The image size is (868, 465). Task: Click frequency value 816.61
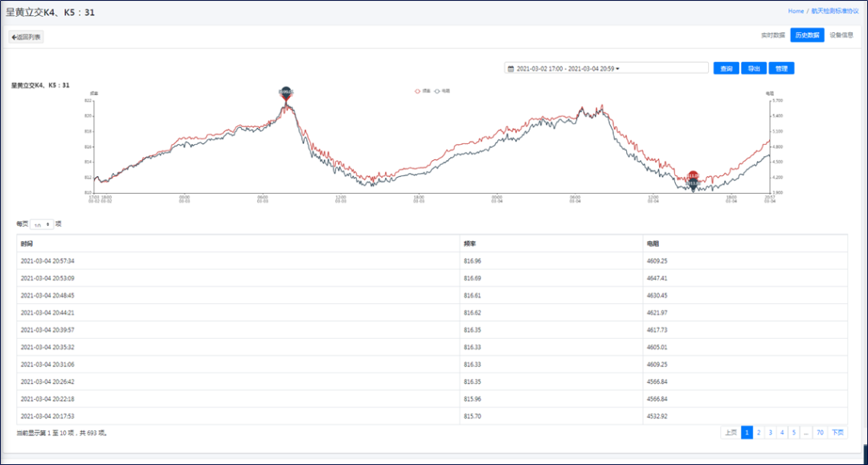473,295
